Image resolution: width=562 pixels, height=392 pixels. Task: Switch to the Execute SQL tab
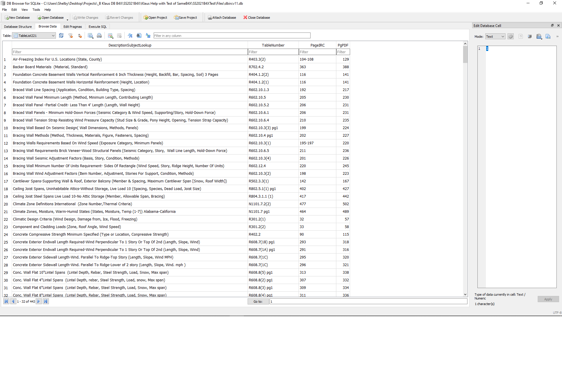97,27
